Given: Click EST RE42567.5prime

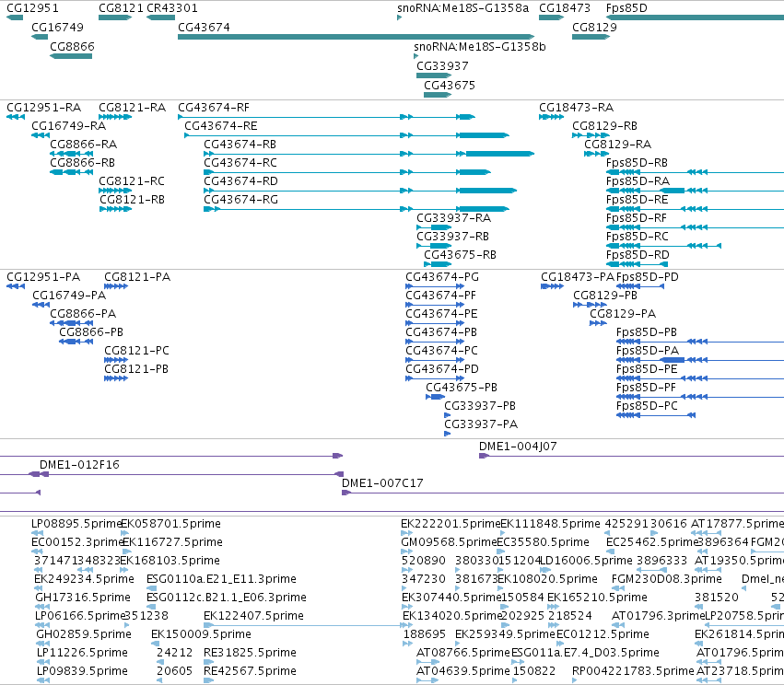Looking at the screenshot, I should pos(250,671).
